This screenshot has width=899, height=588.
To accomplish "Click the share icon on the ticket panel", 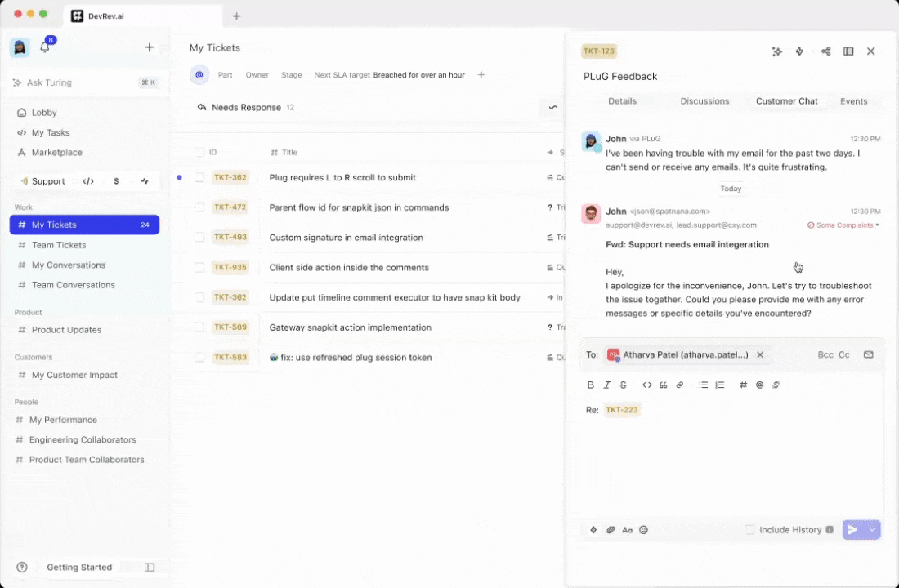I will (825, 51).
